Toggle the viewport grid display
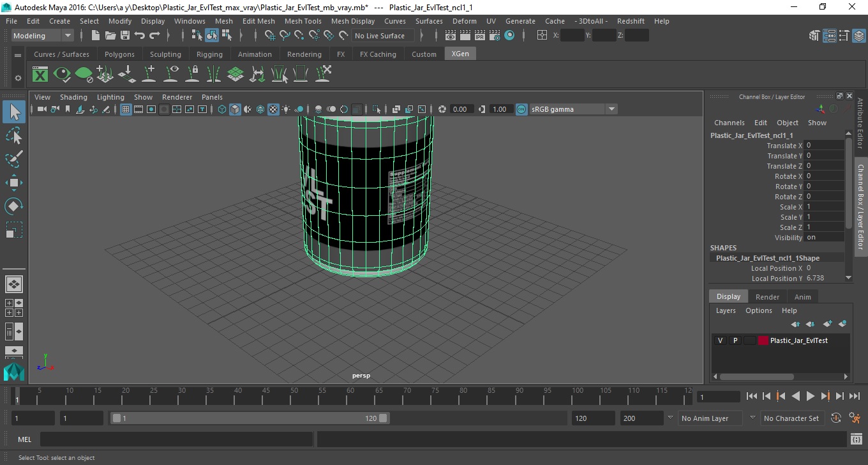Image resolution: width=868 pixels, height=465 pixels. pyautogui.click(x=126, y=109)
